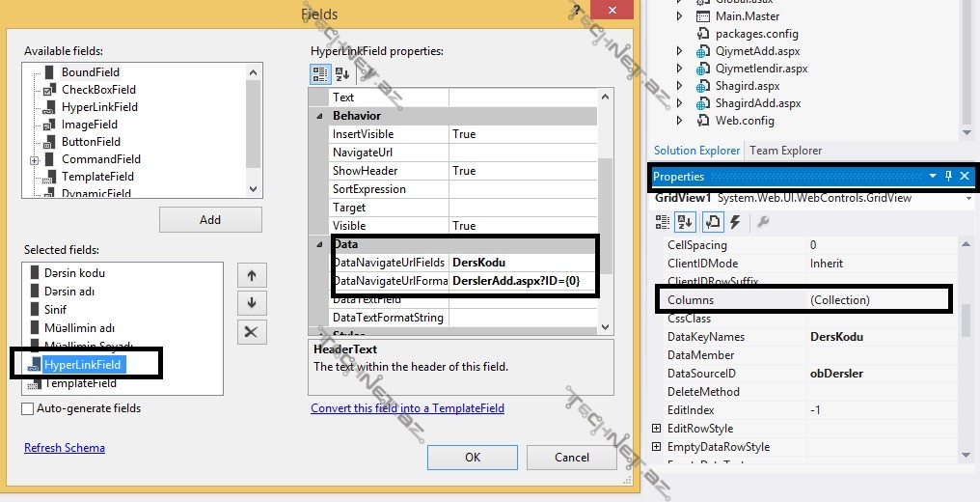Screen dimensions: 980x502
Task: Click the Add button under Available fields
Action: coord(210,219)
